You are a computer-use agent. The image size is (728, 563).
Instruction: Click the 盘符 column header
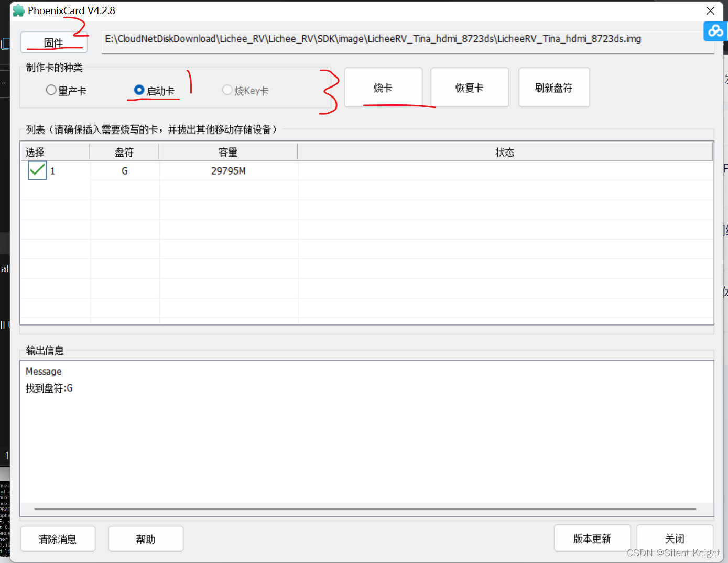point(125,152)
